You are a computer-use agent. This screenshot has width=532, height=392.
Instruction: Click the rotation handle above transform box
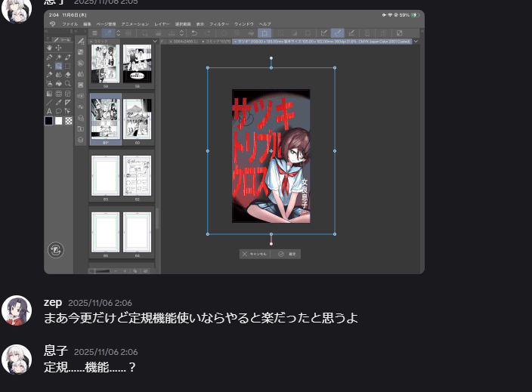pyautogui.click(x=271, y=58)
